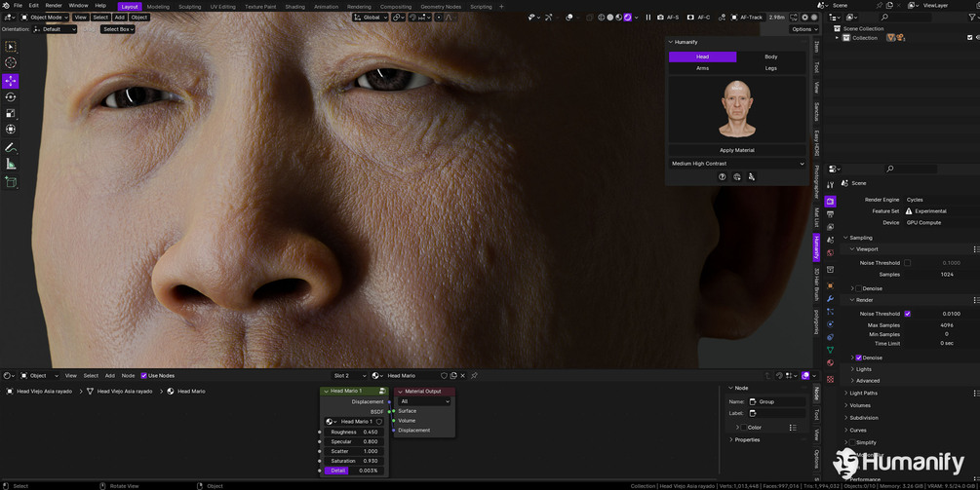The image size is (980, 490).
Task: Click the Apply Material button
Action: pyautogui.click(x=737, y=150)
